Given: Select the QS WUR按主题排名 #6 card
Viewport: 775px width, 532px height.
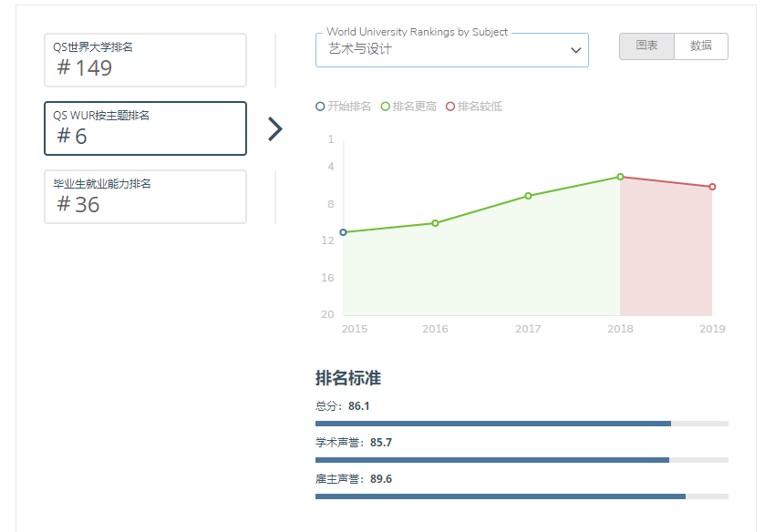Looking at the screenshot, I should coord(145,128).
